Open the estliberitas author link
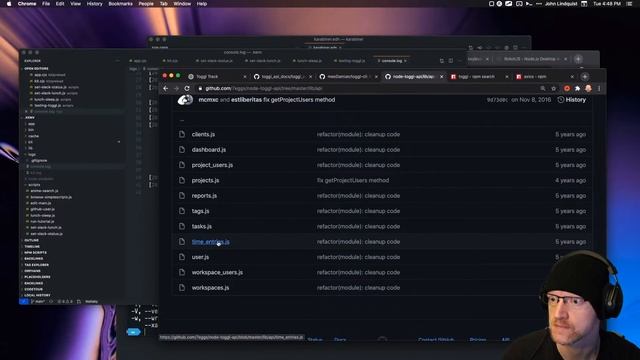The height and width of the screenshot is (360, 640). tap(246, 100)
